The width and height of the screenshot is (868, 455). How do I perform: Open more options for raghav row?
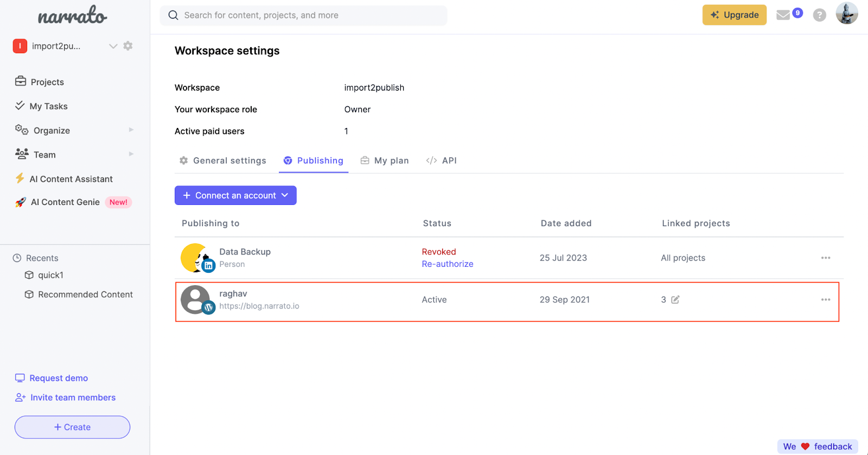click(x=826, y=299)
